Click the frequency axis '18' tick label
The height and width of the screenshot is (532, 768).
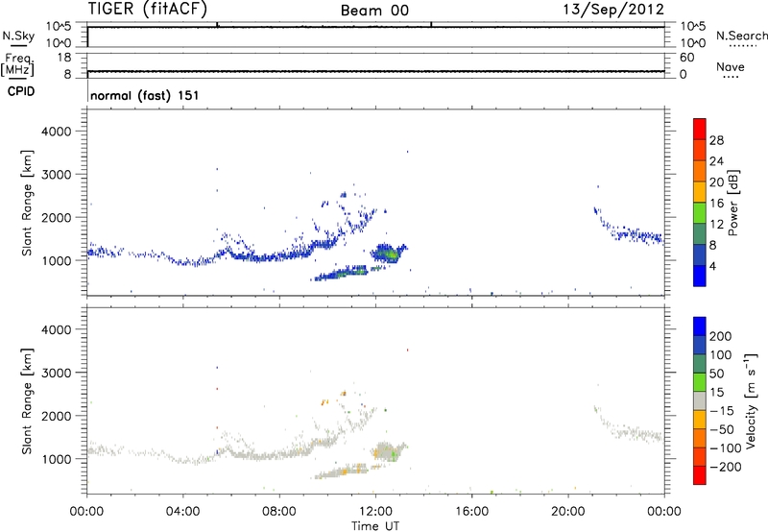(x=64, y=58)
